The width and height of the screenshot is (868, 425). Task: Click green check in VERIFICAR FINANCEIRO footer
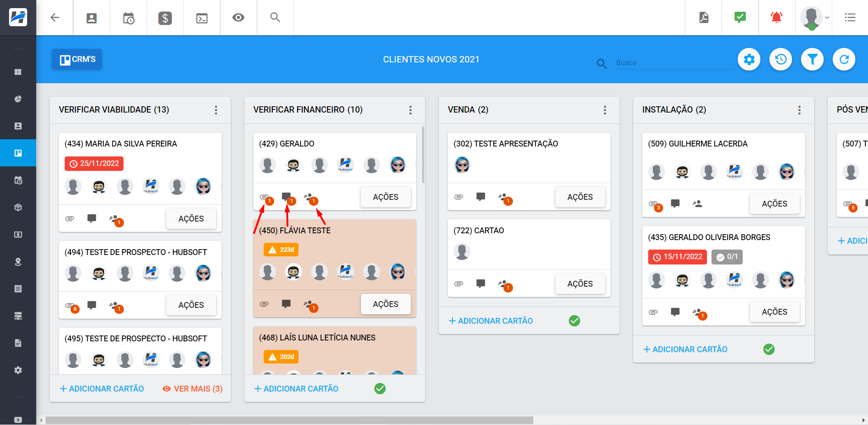point(380,389)
